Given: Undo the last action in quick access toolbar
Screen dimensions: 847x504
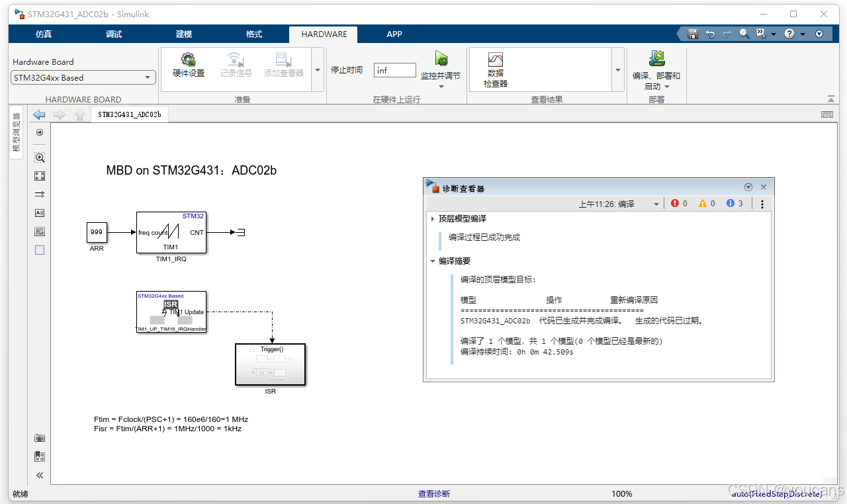Looking at the screenshot, I should tap(710, 34).
